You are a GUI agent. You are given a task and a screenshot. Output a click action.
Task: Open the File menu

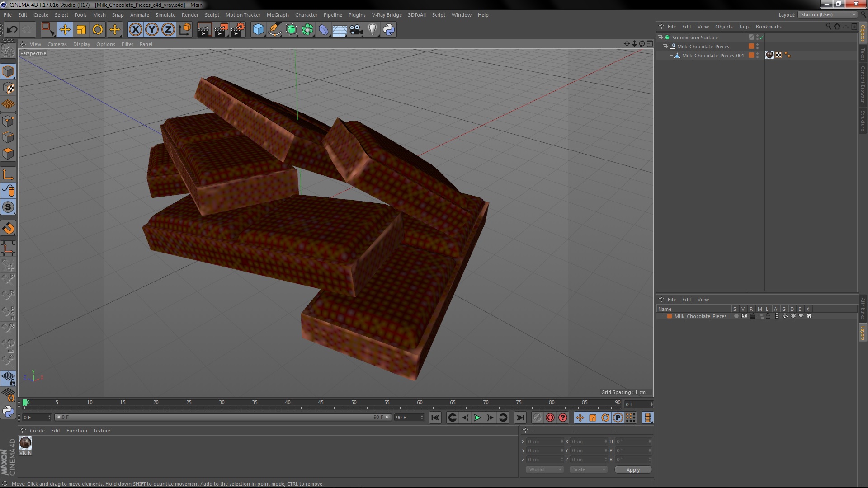(8, 15)
